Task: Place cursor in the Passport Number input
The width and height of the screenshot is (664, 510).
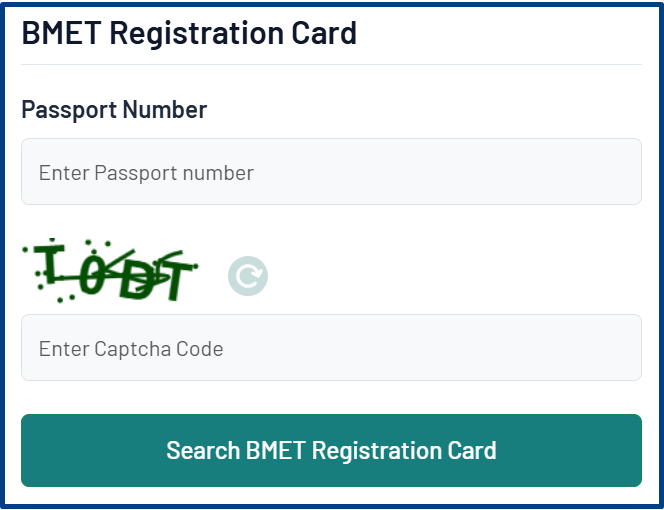Action: [x=331, y=172]
